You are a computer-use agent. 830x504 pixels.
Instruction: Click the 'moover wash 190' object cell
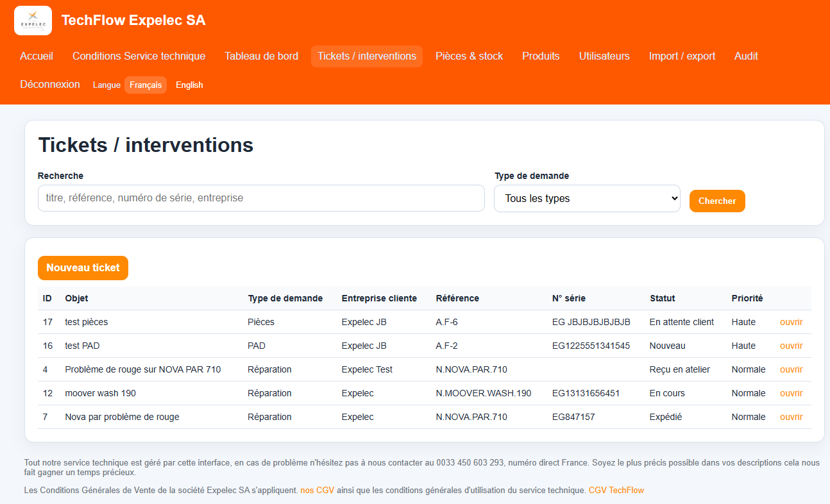(101, 393)
